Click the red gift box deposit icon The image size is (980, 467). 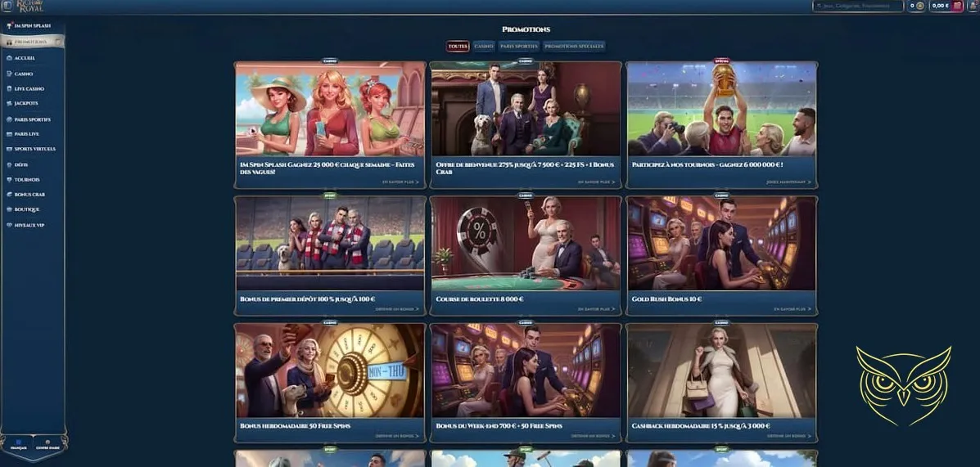click(x=956, y=6)
